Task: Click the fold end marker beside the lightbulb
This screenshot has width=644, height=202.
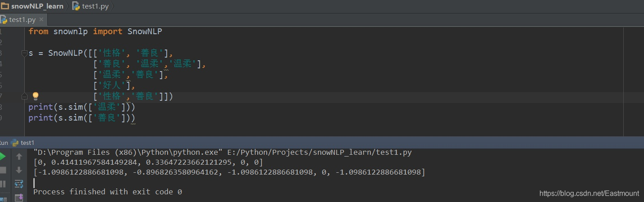Action: 24,96
